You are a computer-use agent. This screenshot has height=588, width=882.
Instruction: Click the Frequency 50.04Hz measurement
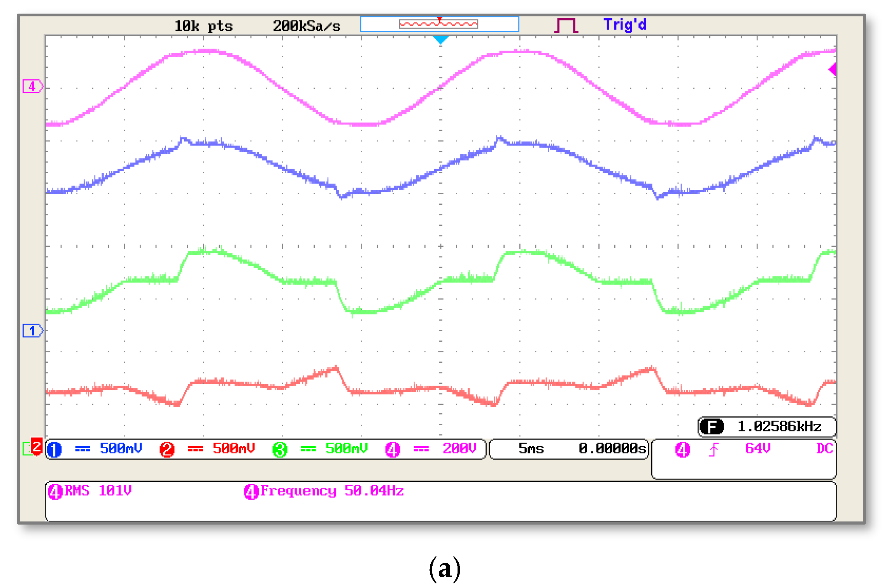(x=324, y=491)
